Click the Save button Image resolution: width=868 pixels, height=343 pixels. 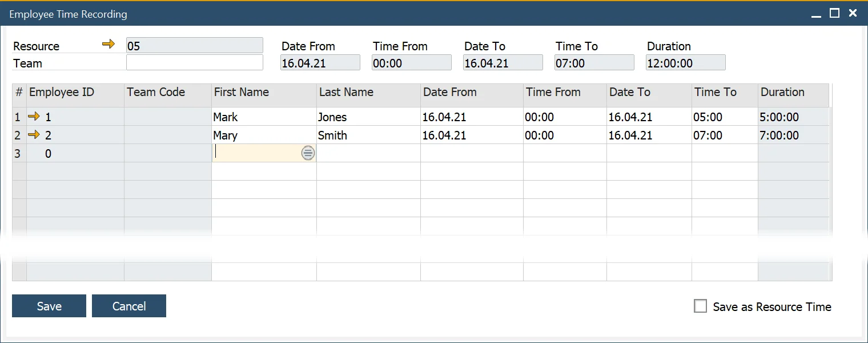(x=49, y=306)
